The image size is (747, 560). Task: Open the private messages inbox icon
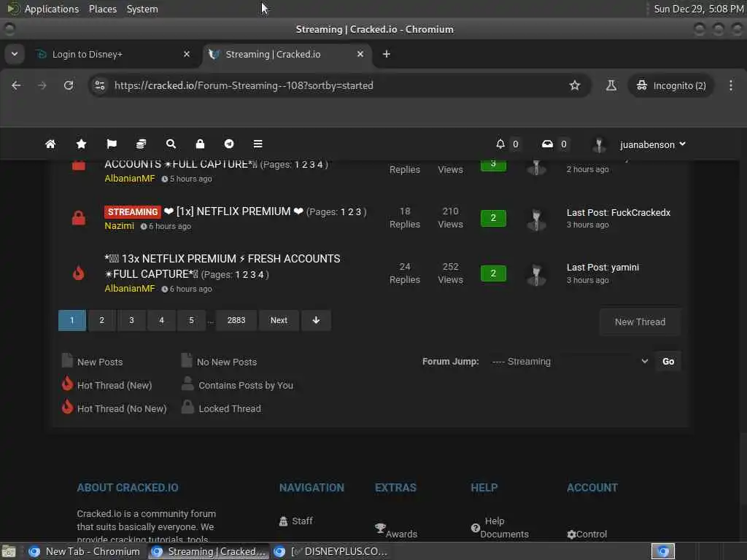547,144
